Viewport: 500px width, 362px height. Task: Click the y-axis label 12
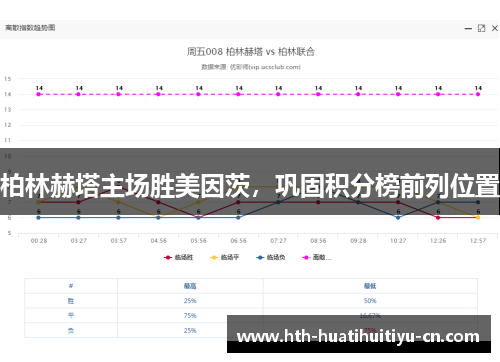(8, 125)
